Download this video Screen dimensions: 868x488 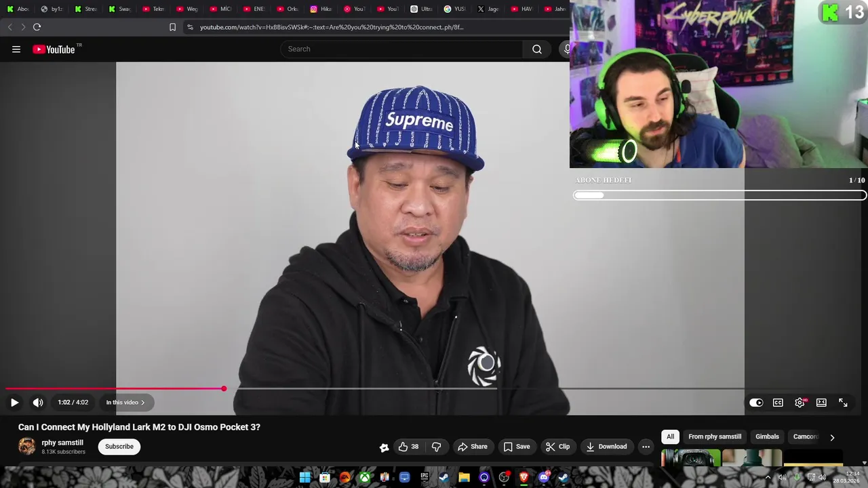pyautogui.click(x=606, y=447)
